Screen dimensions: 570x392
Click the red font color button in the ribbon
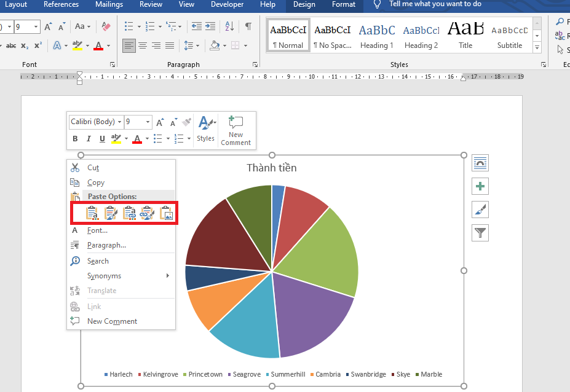point(98,46)
